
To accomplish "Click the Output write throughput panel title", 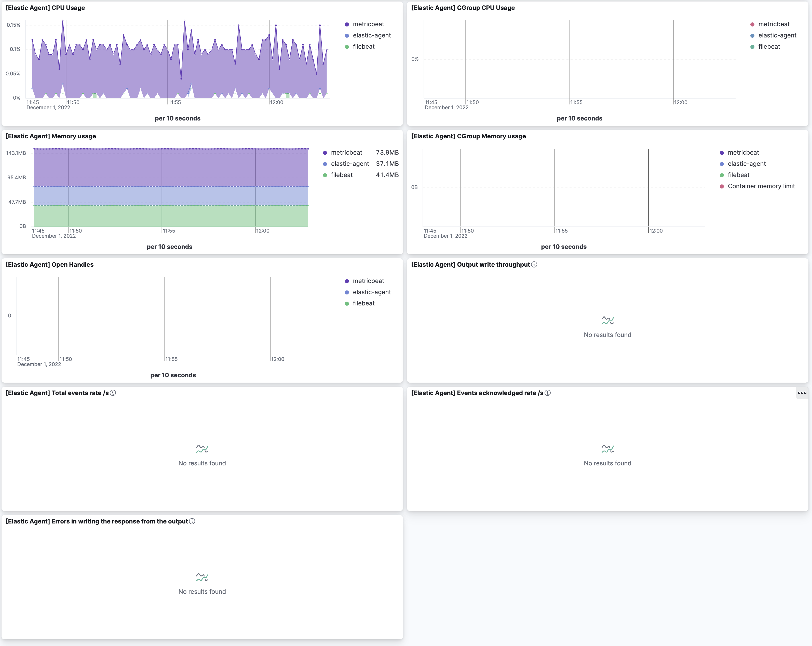I will [x=470, y=264].
